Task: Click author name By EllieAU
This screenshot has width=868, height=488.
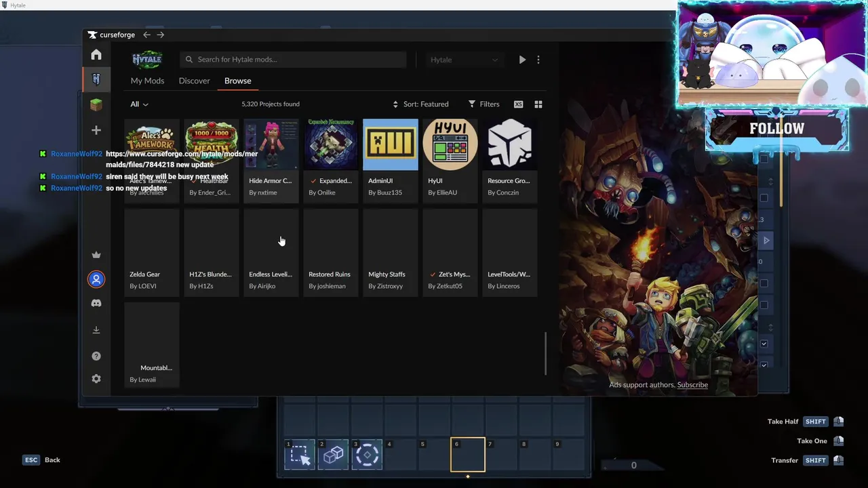Action: click(x=442, y=192)
